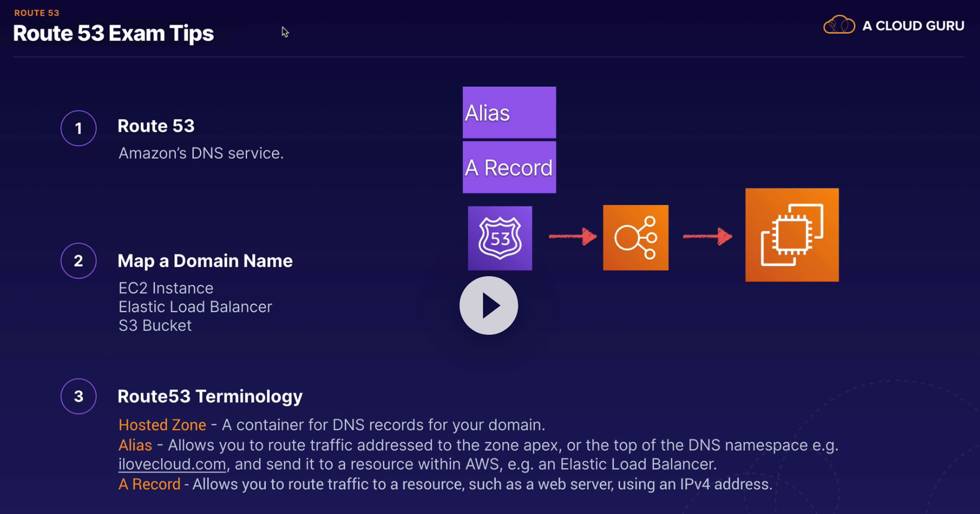The width and height of the screenshot is (980, 514).
Task: Click "Amazon's DNS service." text
Action: [x=201, y=153]
